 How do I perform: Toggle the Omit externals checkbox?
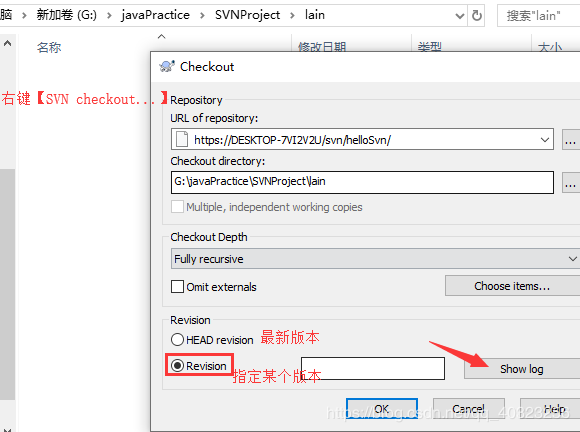[x=177, y=287]
